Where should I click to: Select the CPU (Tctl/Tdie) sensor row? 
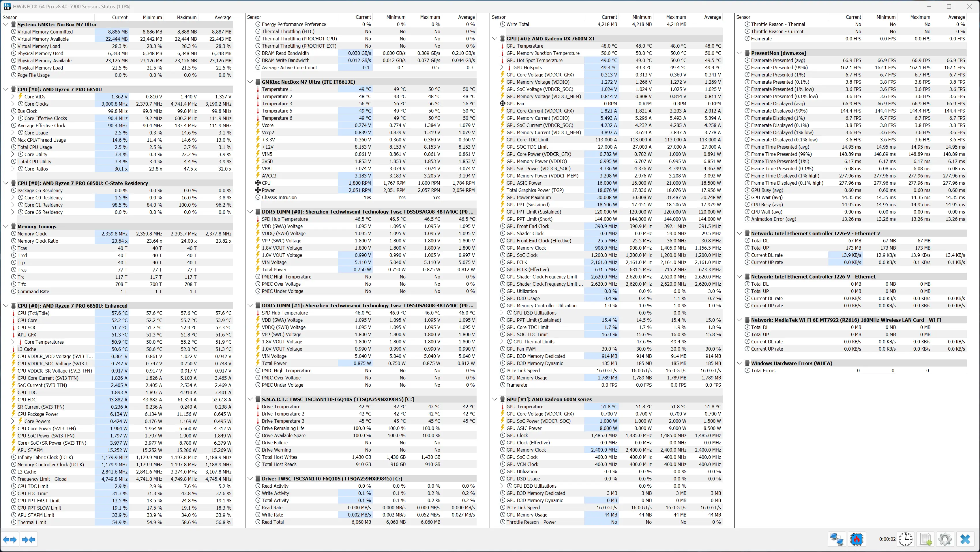(33, 313)
